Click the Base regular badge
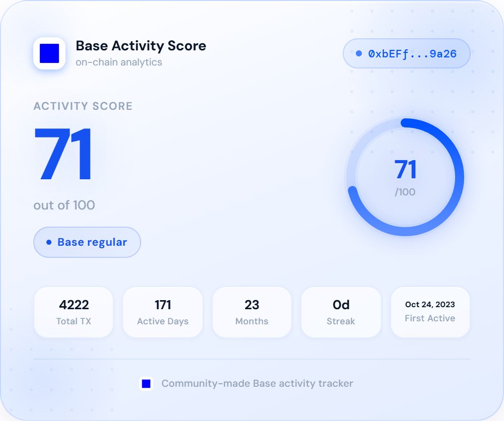The height and width of the screenshot is (421, 504). [87, 242]
